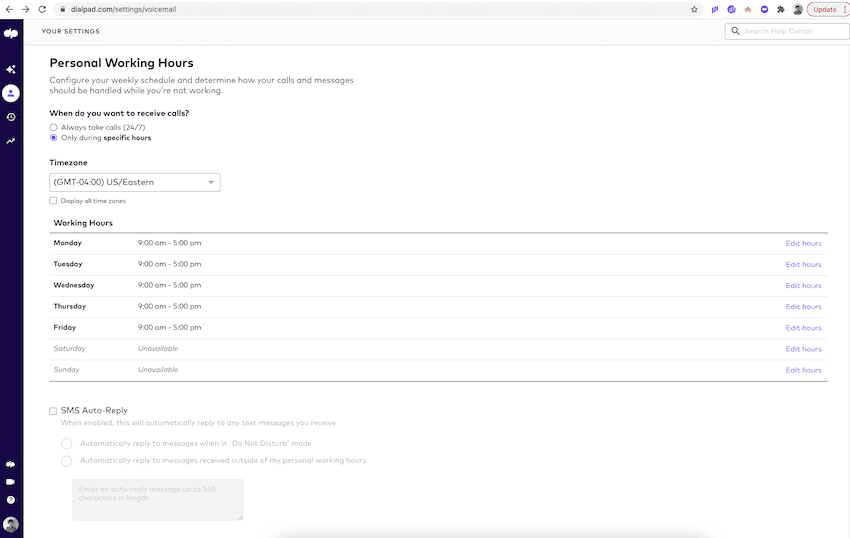
Task: Bookmark this page with the star icon
Action: tap(694, 9)
